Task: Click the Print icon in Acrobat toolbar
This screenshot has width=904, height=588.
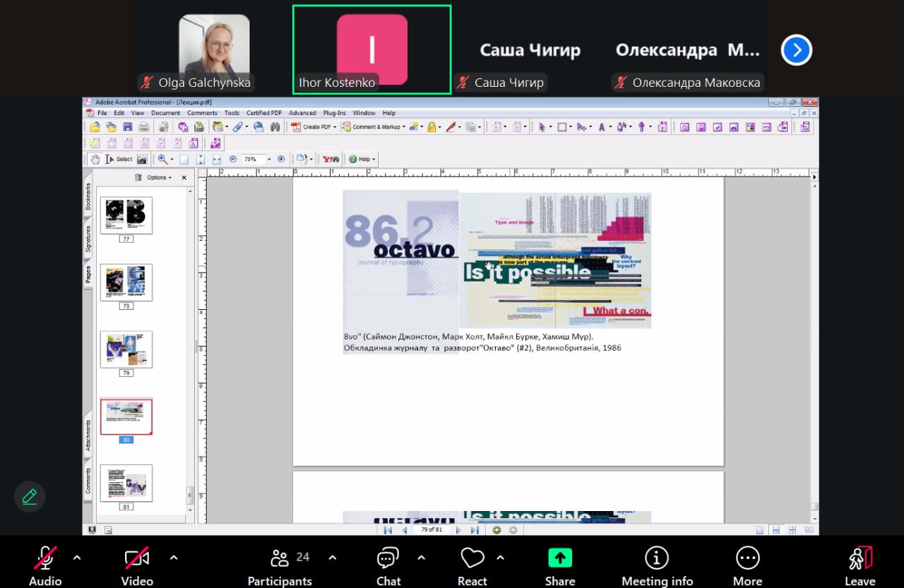Action: click(x=144, y=127)
